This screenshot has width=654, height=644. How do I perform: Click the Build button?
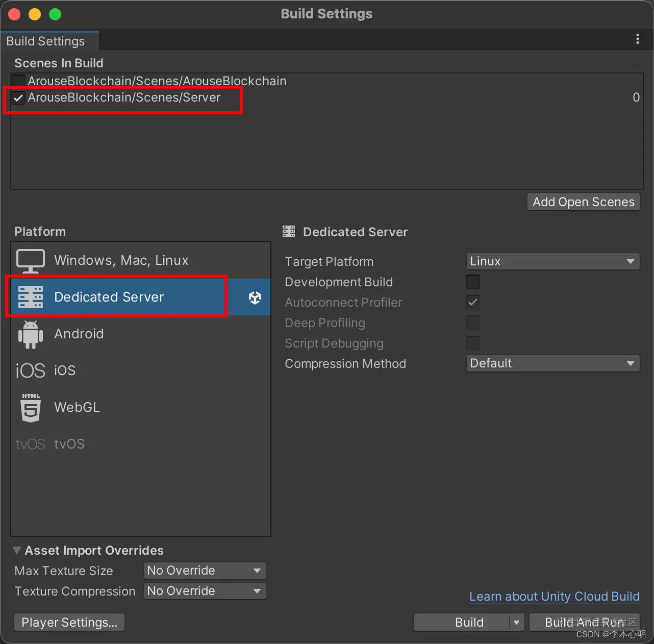coord(462,623)
